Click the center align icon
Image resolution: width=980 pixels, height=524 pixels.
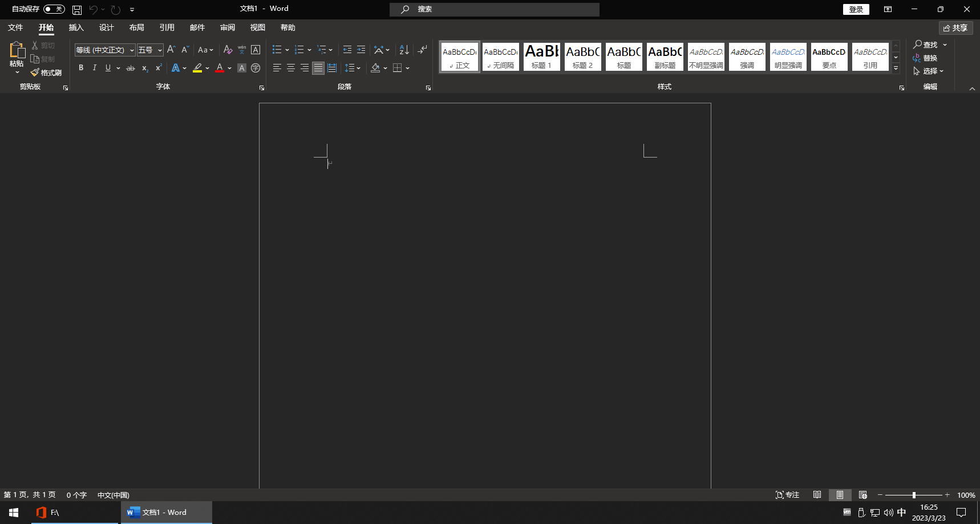pos(291,68)
